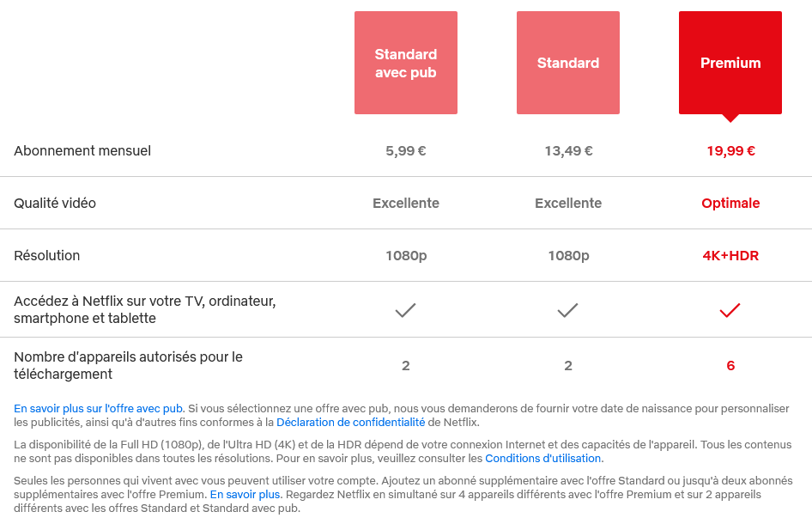Click the checkmark under Standard avec pub
This screenshot has height=524, width=812.
[405, 310]
